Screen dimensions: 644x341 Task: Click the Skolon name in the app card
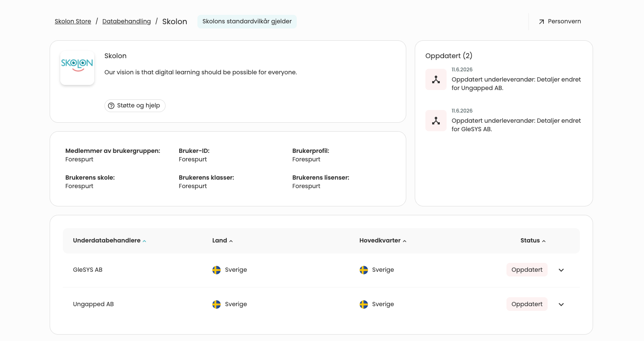pyautogui.click(x=115, y=56)
